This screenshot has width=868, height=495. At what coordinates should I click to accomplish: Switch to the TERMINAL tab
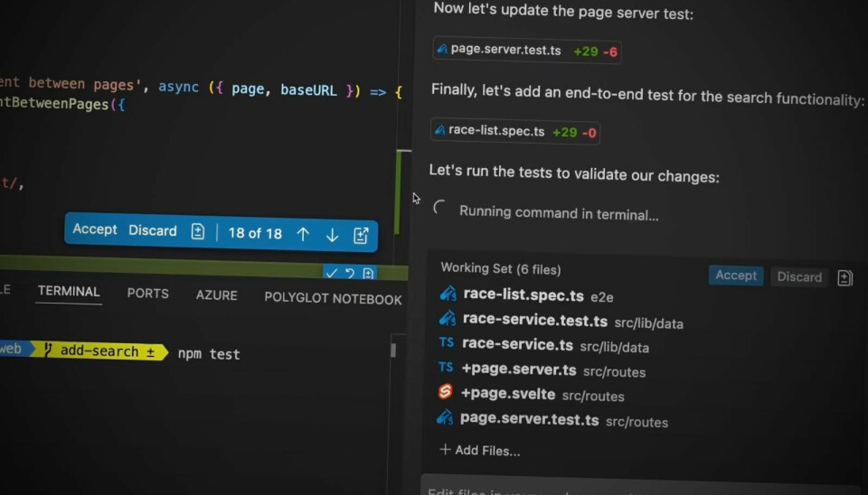69,292
